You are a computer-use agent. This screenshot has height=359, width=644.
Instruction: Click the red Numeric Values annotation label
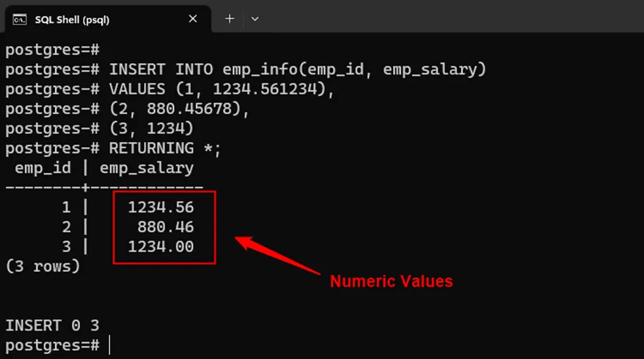391,281
